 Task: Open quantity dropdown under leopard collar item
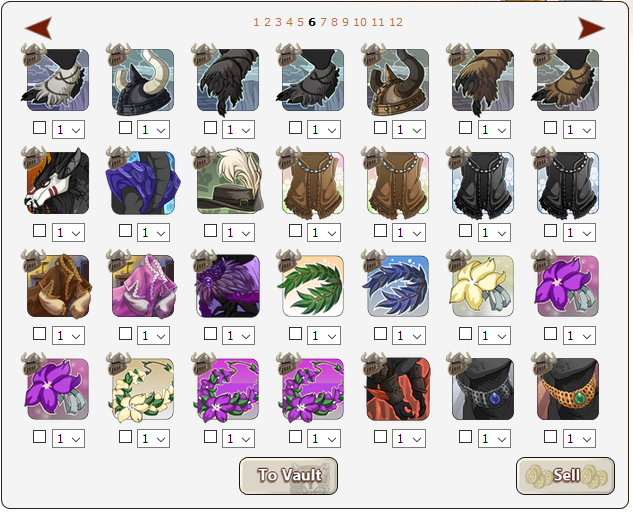pyautogui.click(x=579, y=438)
